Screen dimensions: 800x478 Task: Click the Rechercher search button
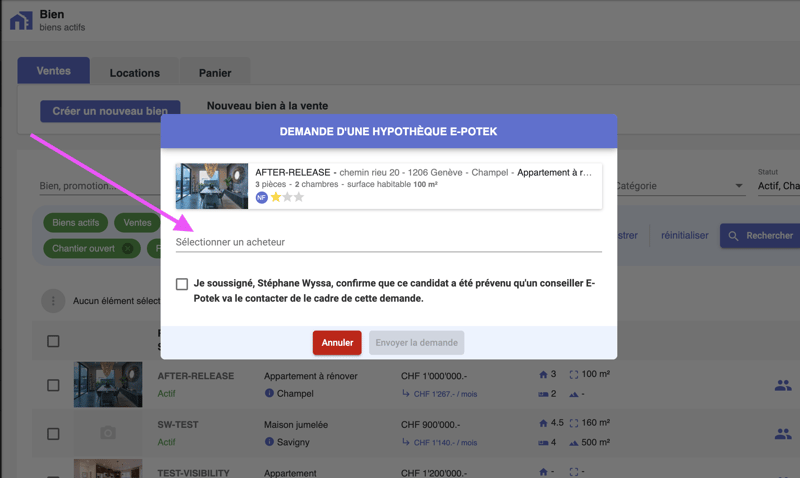(760, 236)
